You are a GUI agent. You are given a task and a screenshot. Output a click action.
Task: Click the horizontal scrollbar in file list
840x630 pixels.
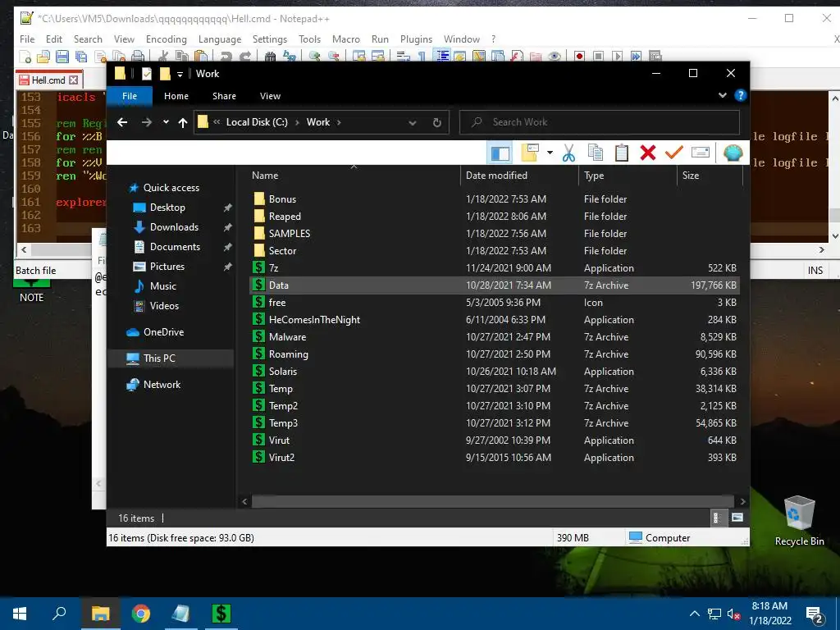pos(492,501)
